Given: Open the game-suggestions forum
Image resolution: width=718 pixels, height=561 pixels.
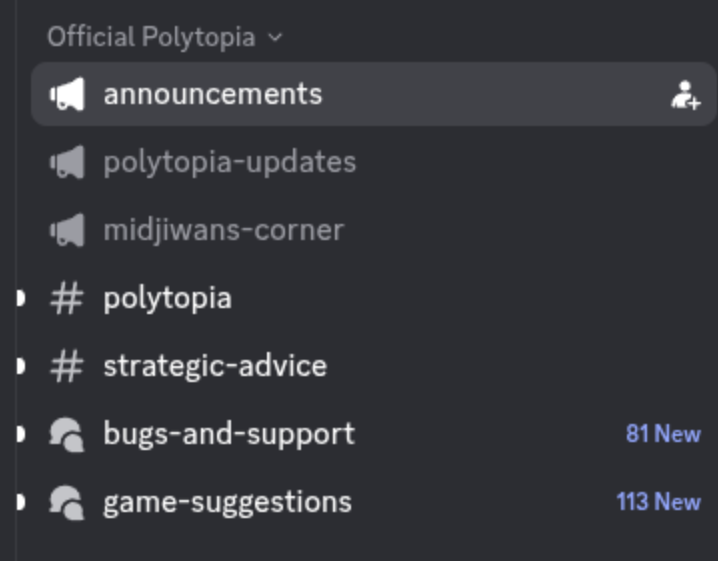Looking at the screenshot, I should click(227, 502).
